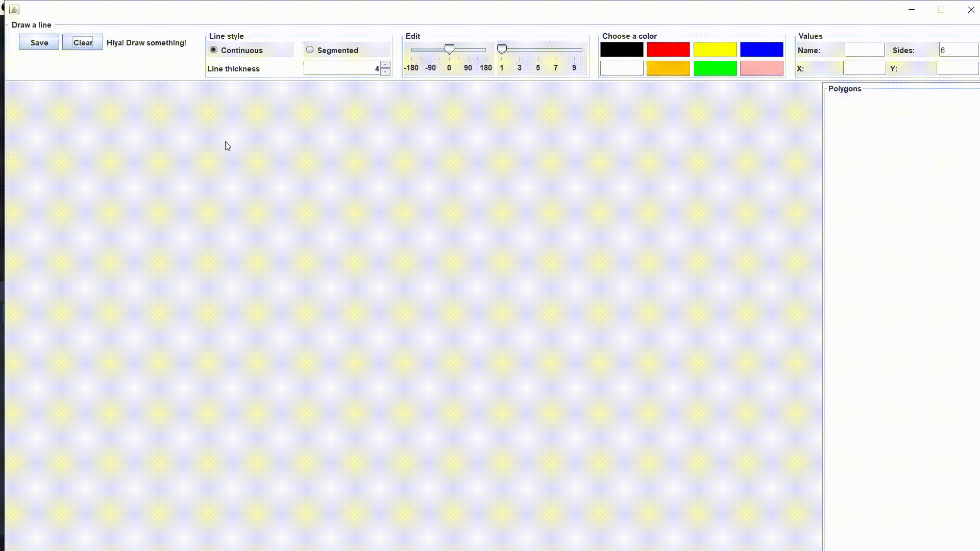Screen dimensions: 980x551
Task: Choose the yellow color swatch
Action: pos(715,49)
